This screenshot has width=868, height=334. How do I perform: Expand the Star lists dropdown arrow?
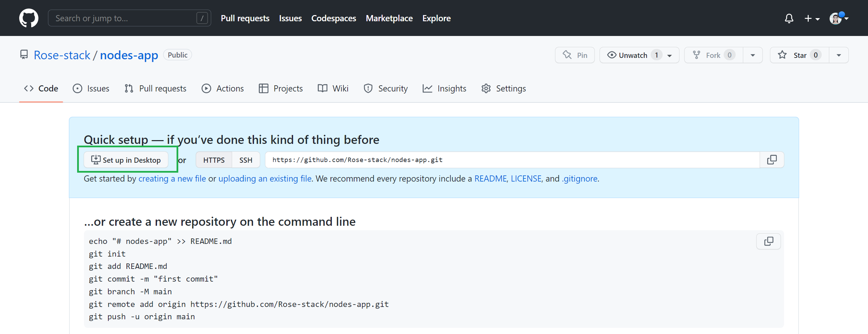[x=839, y=55]
